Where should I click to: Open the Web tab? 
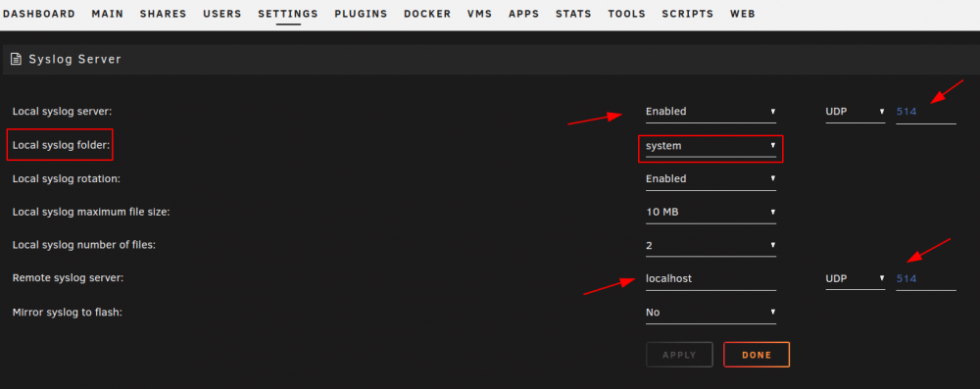click(743, 14)
